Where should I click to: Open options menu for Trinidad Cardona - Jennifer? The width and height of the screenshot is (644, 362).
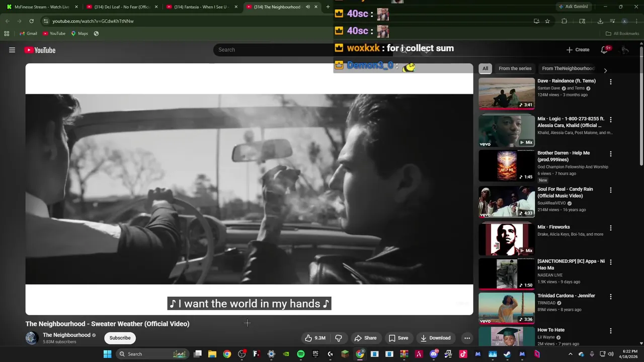tap(611, 296)
